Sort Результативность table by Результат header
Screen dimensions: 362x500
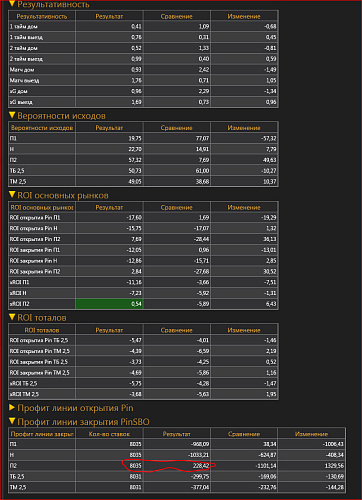pos(109,16)
